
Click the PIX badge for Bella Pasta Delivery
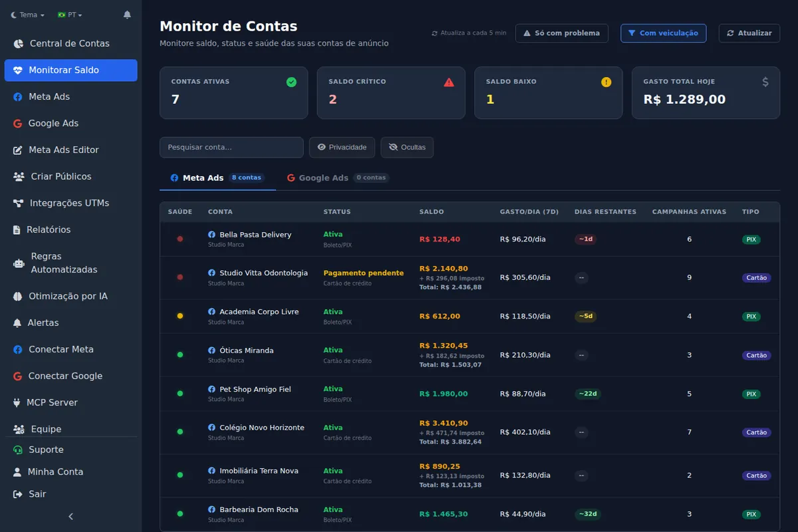point(751,239)
